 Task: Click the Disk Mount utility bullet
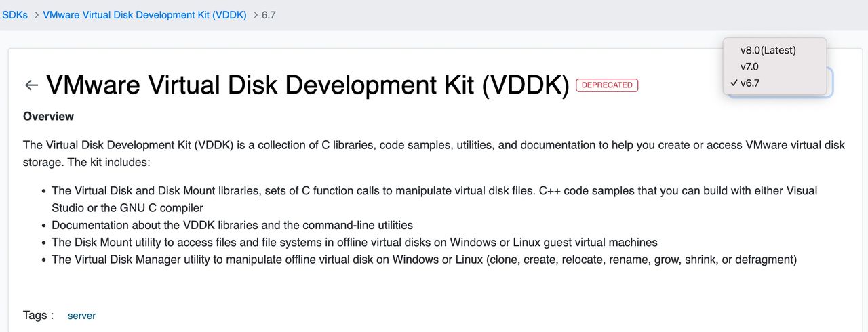coord(354,242)
